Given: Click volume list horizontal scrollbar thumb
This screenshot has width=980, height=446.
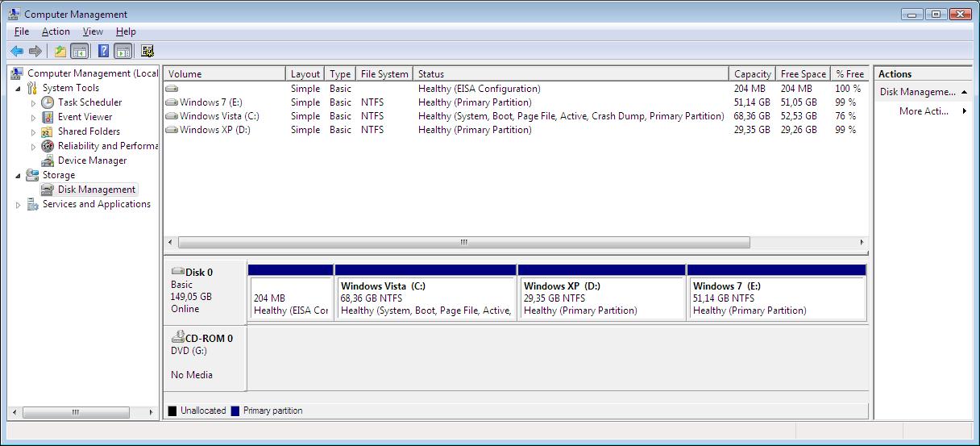Looking at the screenshot, I should coord(463,242).
